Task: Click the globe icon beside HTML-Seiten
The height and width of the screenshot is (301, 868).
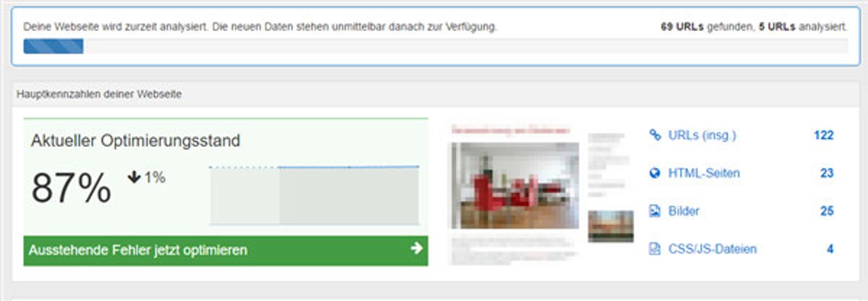Action: [655, 174]
